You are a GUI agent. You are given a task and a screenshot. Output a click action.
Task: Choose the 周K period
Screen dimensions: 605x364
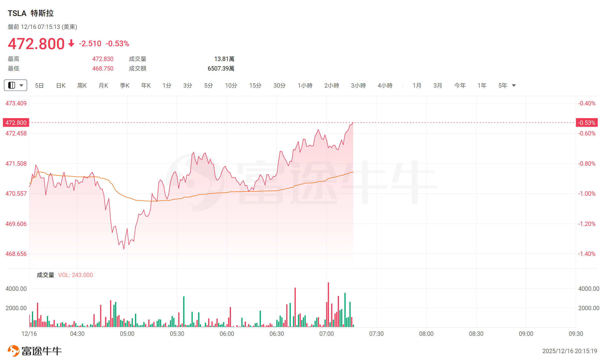tap(82, 86)
